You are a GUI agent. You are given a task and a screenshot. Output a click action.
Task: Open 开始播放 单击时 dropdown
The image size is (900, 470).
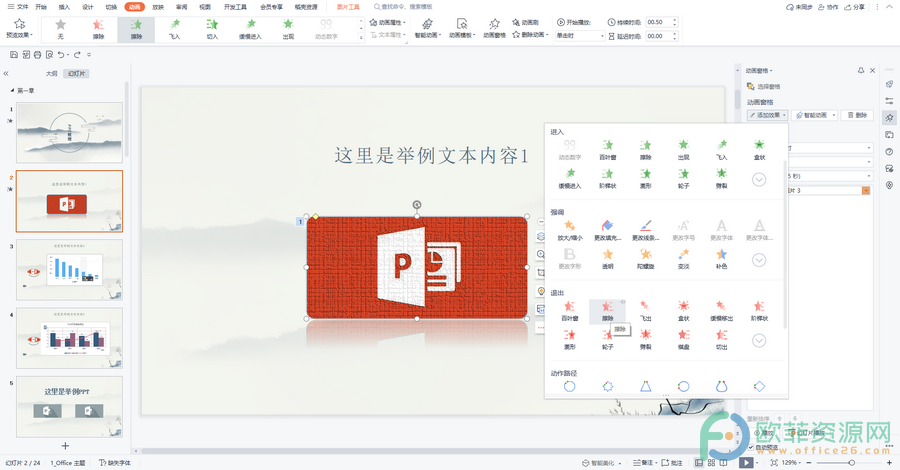[x=580, y=36]
